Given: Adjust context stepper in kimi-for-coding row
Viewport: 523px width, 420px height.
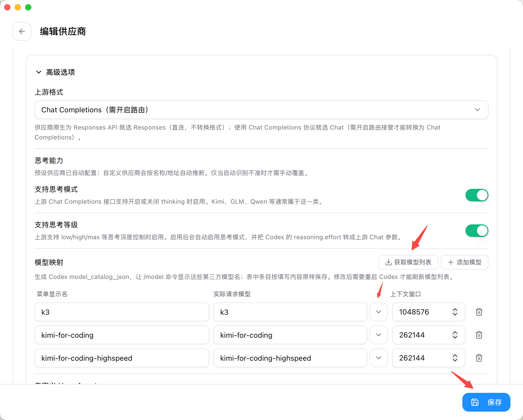Looking at the screenshot, I should [455, 335].
